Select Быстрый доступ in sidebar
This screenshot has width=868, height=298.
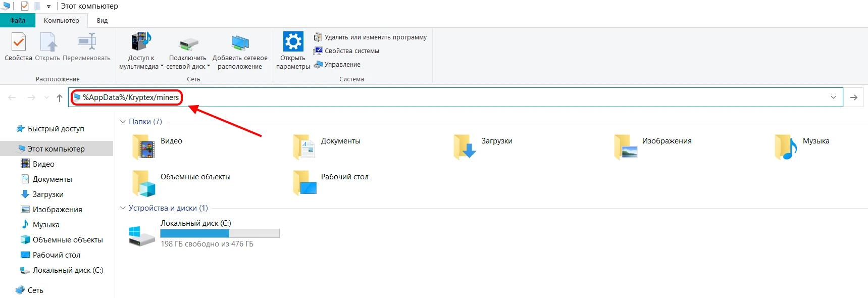pyautogui.click(x=56, y=129)
